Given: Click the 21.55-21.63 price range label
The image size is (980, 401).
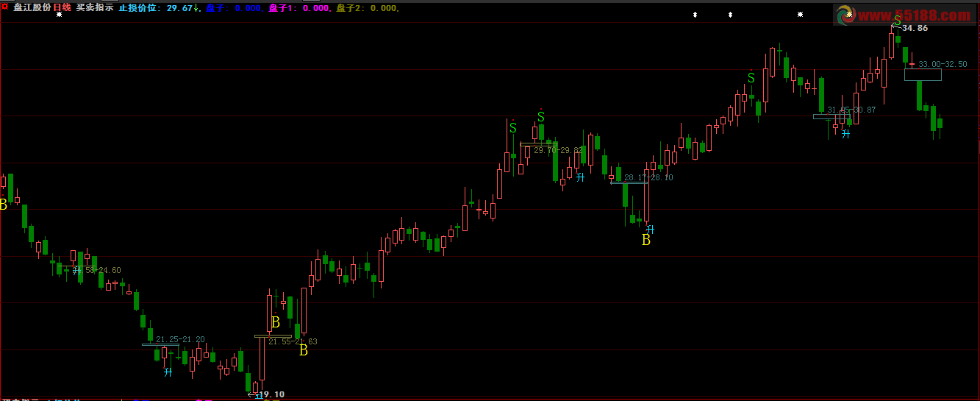Looking at the screenshot, I should 293,341.
